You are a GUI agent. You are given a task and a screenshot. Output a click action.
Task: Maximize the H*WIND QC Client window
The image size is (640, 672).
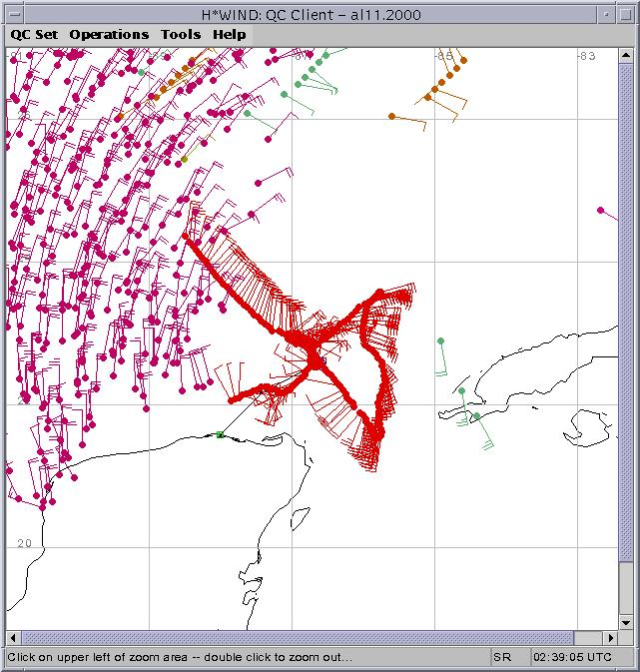point(626,11)
